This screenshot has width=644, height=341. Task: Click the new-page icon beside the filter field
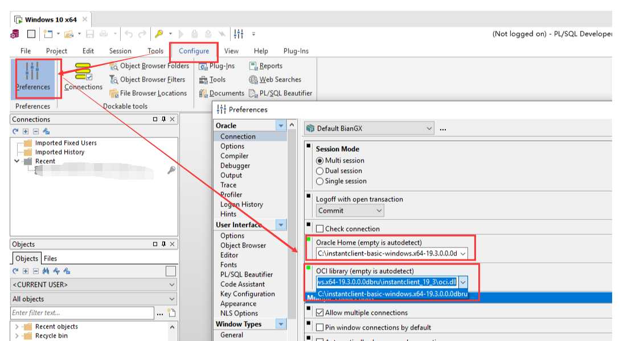point(172,313)
